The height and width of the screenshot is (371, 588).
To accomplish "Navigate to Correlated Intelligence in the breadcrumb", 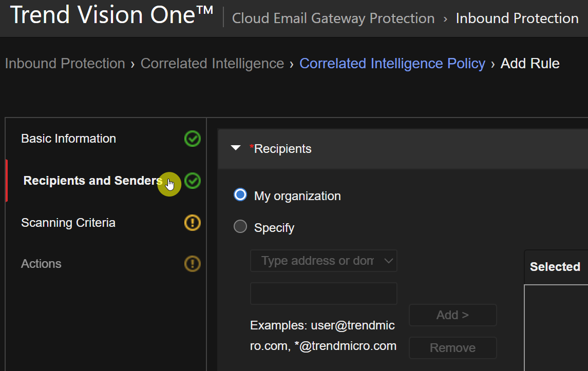I will coord(212,64).
